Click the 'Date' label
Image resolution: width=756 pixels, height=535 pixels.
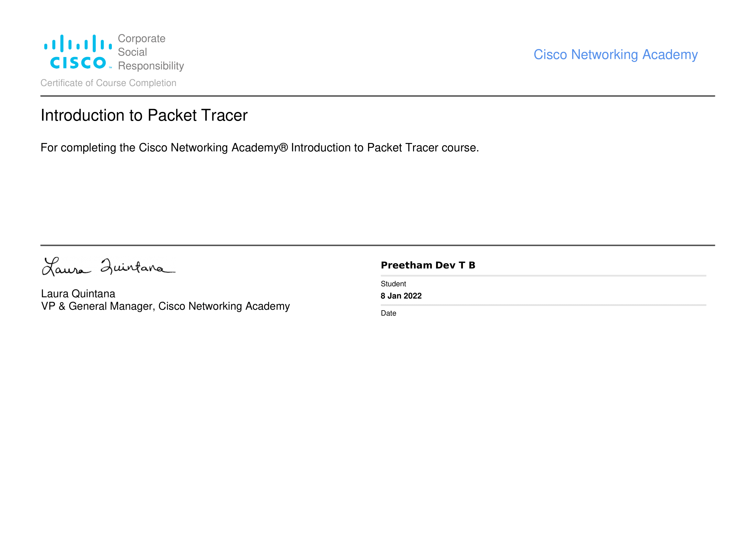[388, 313]
